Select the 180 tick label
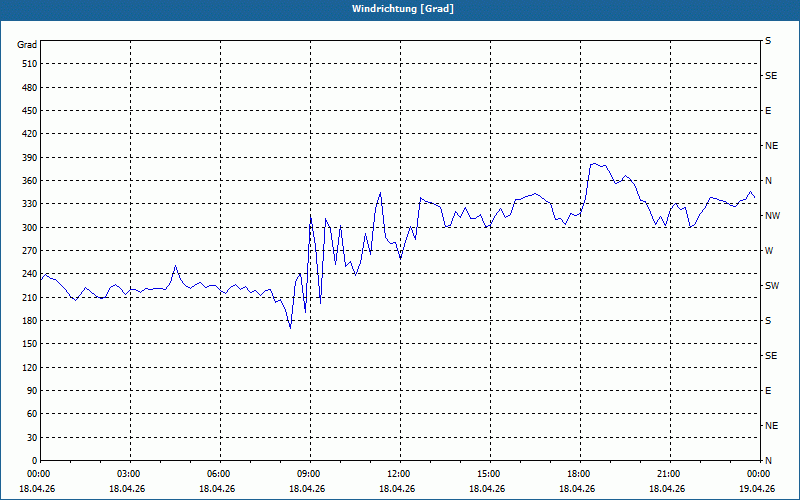The image size is (800, 500). [x=30, y=320]
